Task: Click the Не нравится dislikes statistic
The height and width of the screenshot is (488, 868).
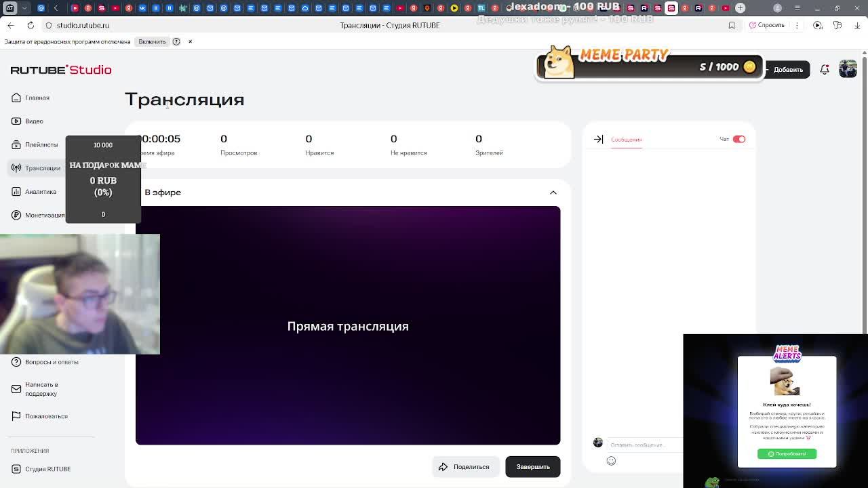Action: [408, 144]
